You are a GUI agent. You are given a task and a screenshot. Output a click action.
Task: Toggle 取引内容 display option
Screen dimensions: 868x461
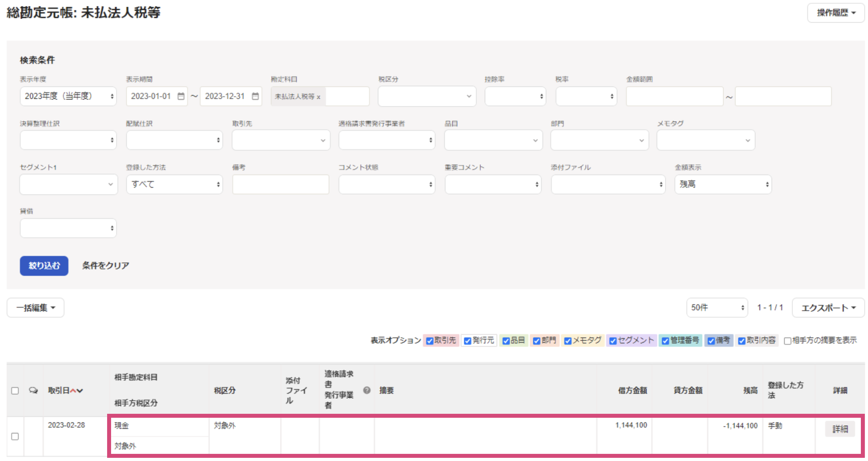tap(741, 341)
